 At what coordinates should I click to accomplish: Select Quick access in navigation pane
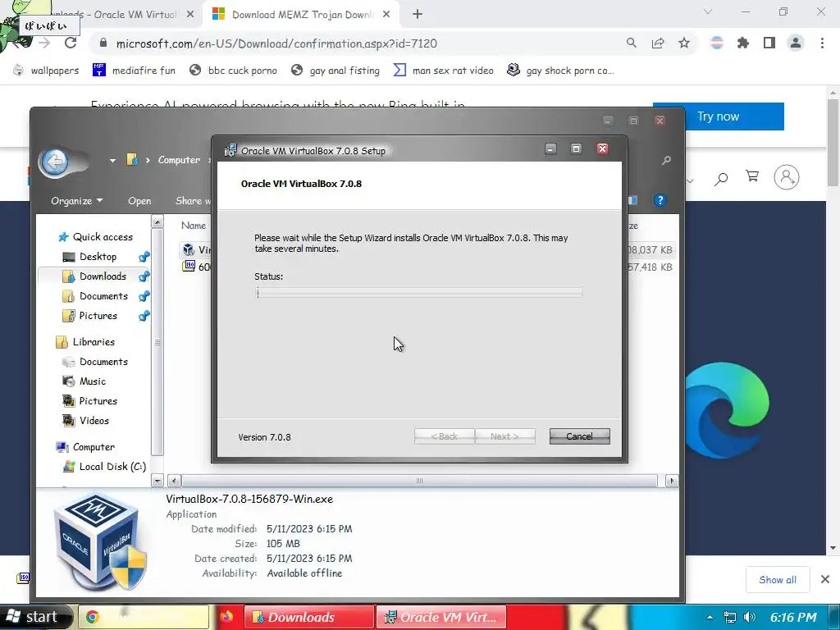click(96, 237)
